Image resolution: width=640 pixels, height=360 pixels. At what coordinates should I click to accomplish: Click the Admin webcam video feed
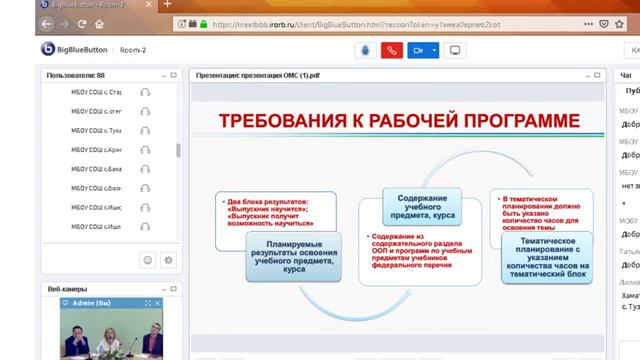point(111,334)
